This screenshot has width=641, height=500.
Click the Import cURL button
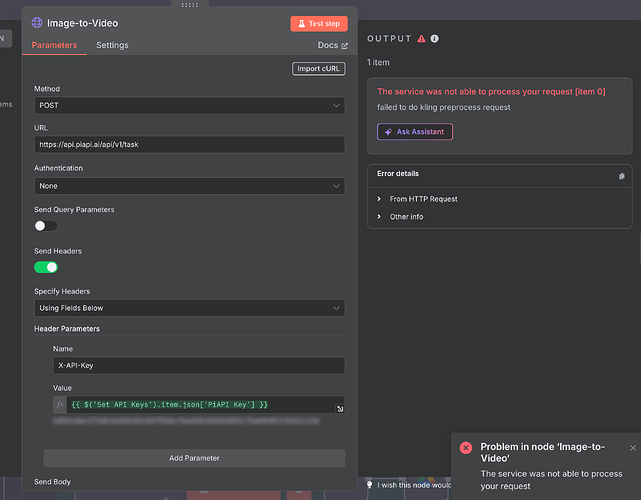(x=318, y=69)
